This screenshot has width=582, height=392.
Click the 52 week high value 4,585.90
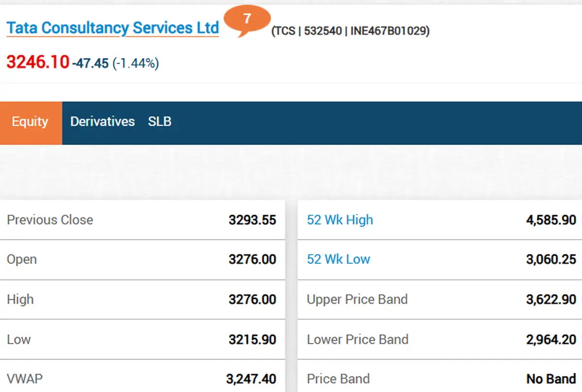[x=551, y=220]
